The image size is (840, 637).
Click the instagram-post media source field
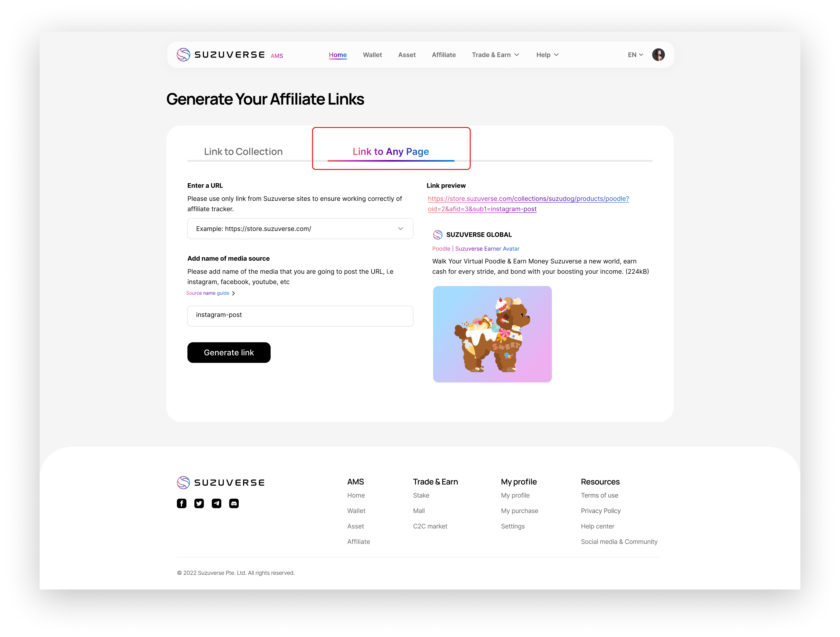tap(300, 316)
